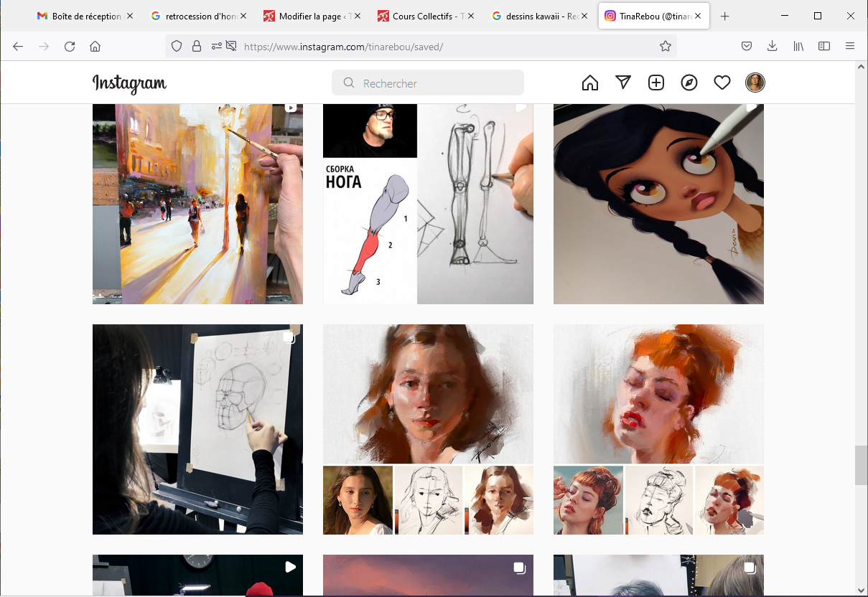
Task: Click the create new post icon
Action: pyautogui.click(x=656, y=83)
